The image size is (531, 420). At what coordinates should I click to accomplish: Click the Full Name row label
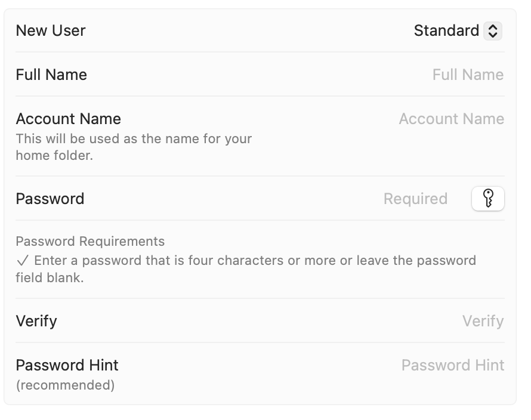(51, 75)
